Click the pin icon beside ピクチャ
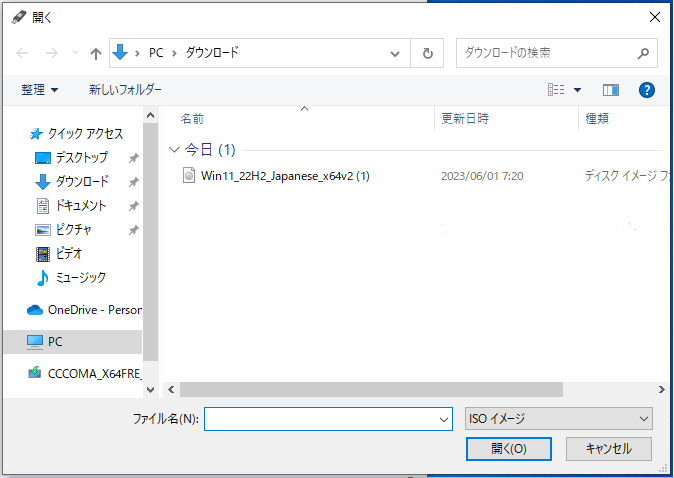The width and height of the screenshot is (674, 478). point(134,230)
